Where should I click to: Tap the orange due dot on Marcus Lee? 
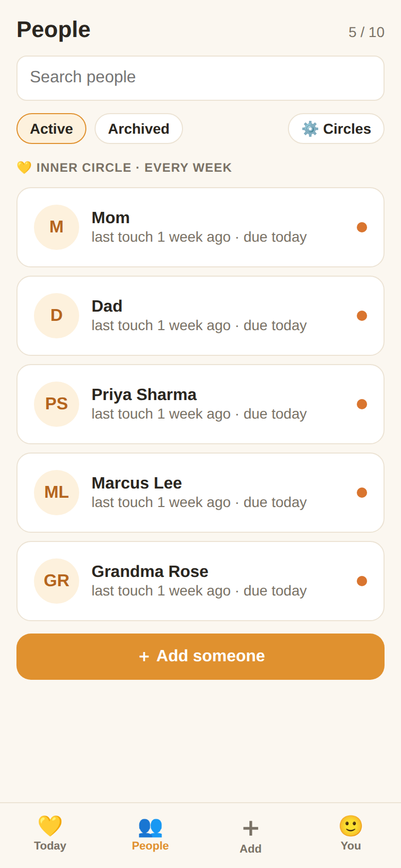tap(362, 493)
